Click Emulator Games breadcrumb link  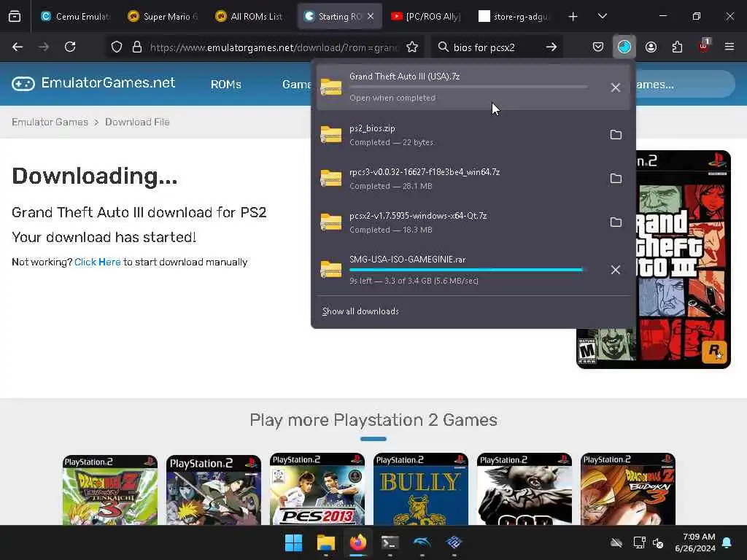click(x=50, y=122)
